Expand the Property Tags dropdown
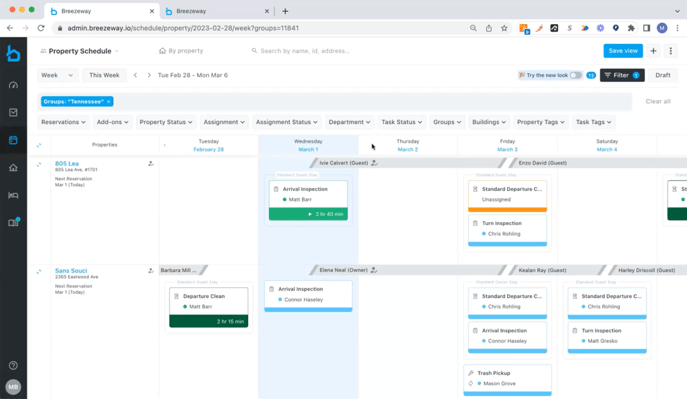This screenshot has width=687, height=399. click(541, 122)
